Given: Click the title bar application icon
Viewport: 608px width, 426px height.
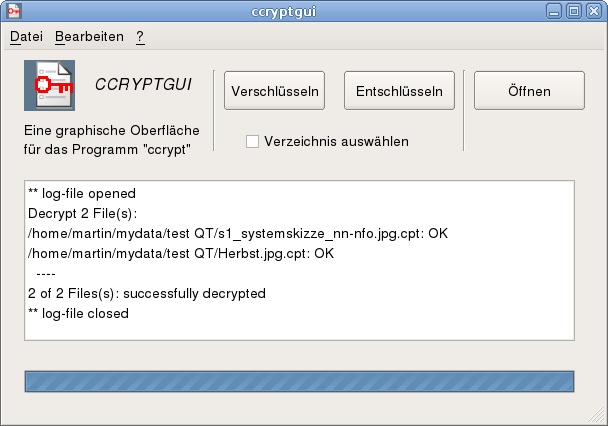Looking at the screenshot, I should (x=14, y=11).
